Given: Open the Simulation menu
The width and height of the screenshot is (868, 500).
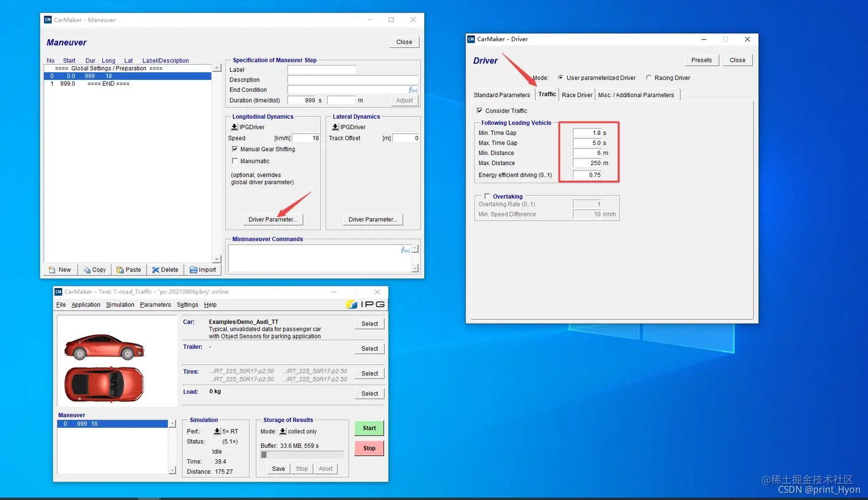Looking at the screenshot, I should point(120,305).
